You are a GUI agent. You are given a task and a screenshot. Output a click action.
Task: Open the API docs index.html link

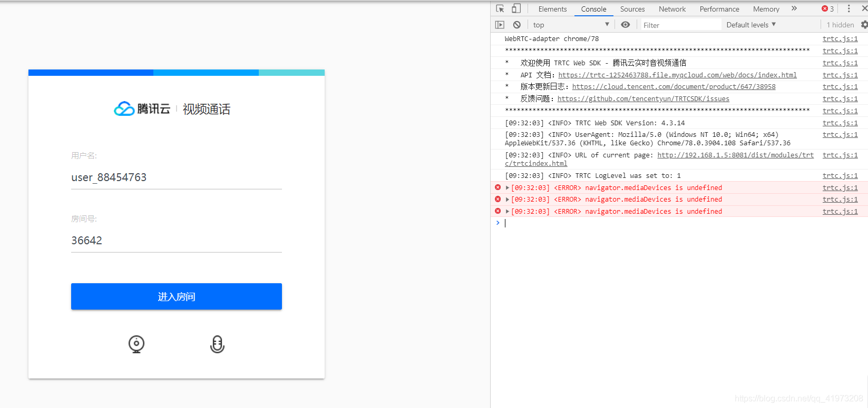tap(677, 75)
